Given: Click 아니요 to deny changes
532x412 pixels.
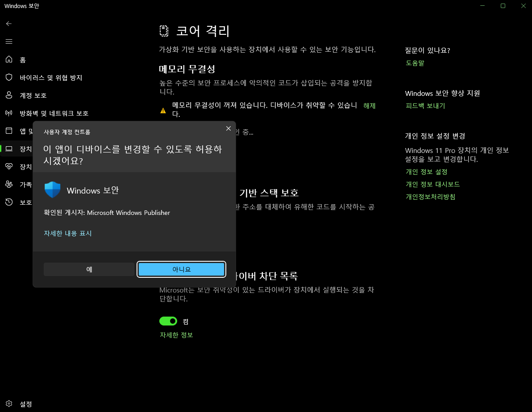Looking at the screenshot, I should [x=182, y=269].
